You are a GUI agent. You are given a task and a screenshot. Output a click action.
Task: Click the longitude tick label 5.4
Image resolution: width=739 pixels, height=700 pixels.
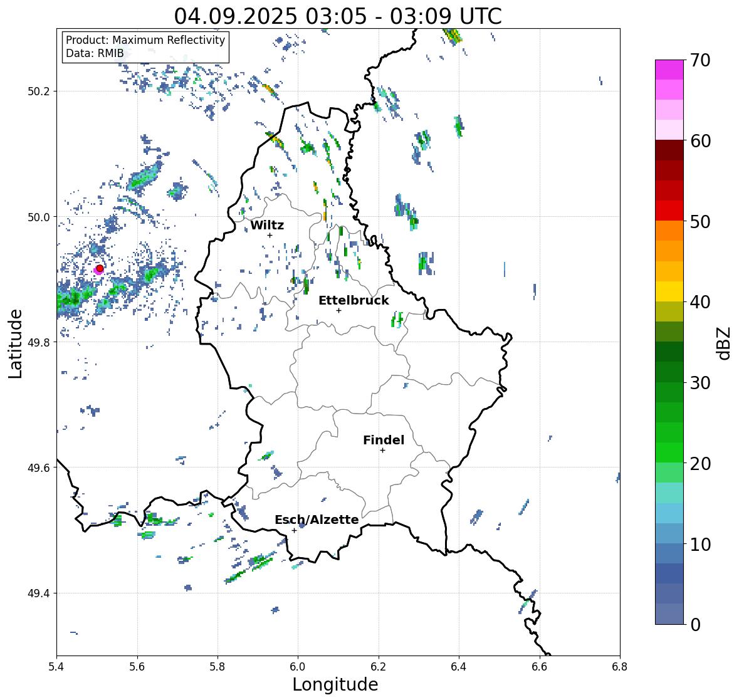click(x=56, y=666)
